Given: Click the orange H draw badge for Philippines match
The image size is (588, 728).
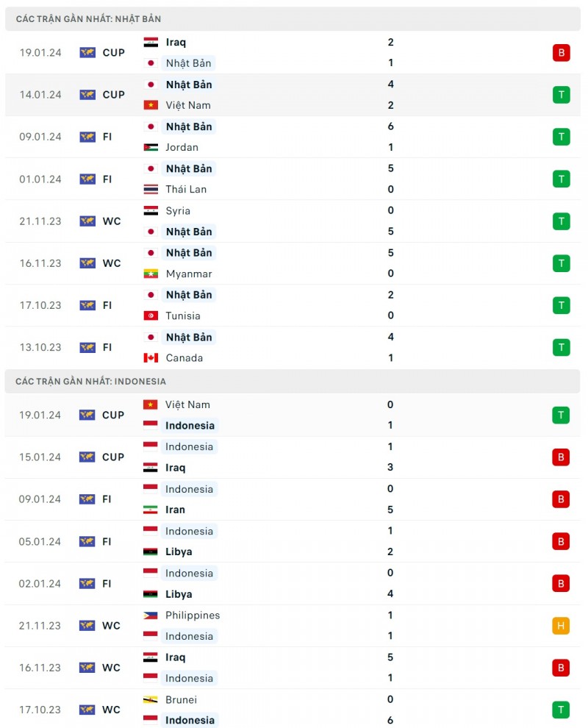Looking at the screenshot, I should click(x=562, y=626).
